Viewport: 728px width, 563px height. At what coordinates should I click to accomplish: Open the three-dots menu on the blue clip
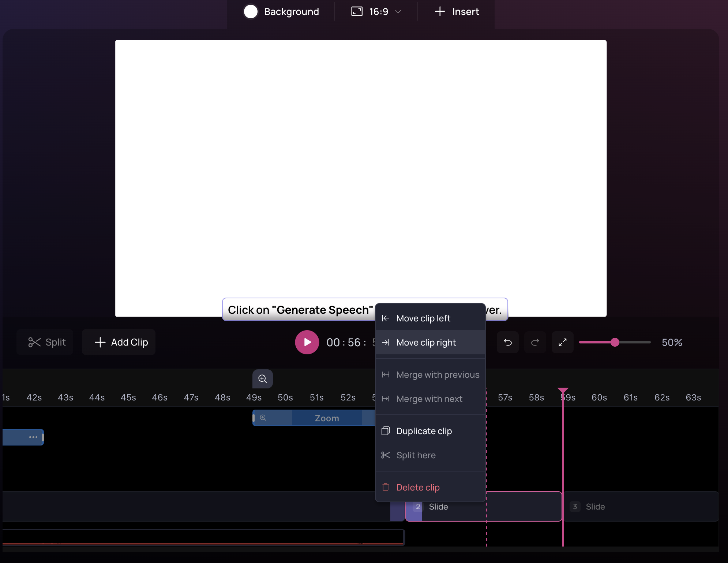[33, 437]
